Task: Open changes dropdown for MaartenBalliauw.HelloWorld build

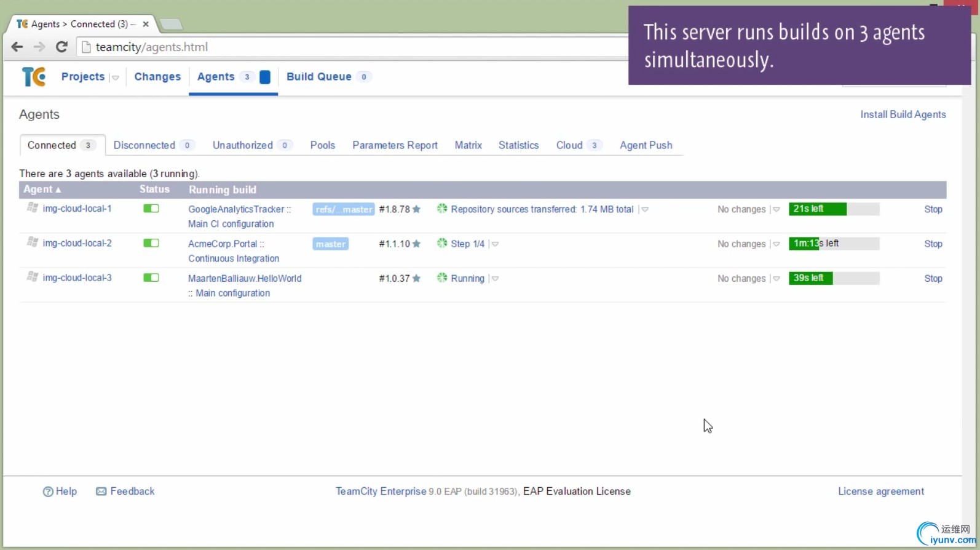Action: (776, 279)
